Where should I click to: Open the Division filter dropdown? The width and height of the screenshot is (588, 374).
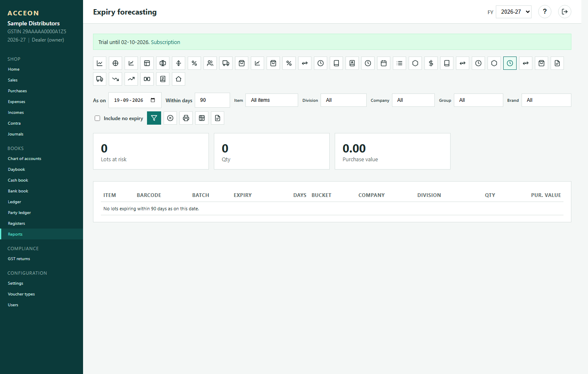click(x=343, y=100)
